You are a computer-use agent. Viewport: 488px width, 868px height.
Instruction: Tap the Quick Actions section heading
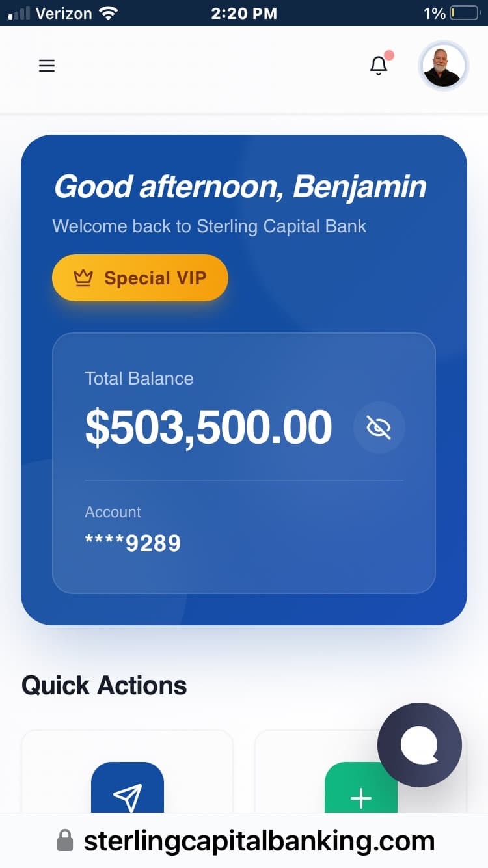pyautogui.click(x=104, y=685)
